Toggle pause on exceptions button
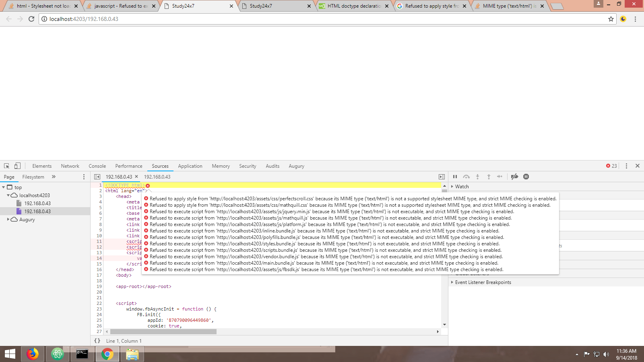The image size is (644, 362). coord(526,177)
